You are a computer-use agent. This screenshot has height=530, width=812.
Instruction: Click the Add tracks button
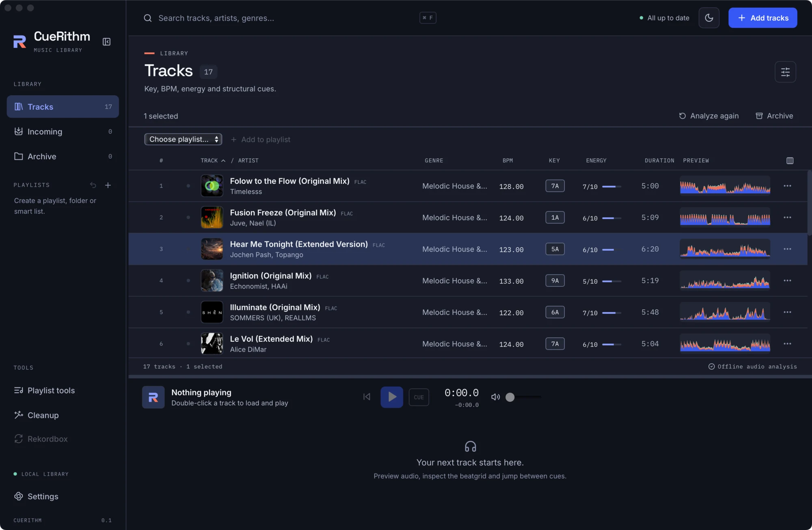tap(762, 18)
